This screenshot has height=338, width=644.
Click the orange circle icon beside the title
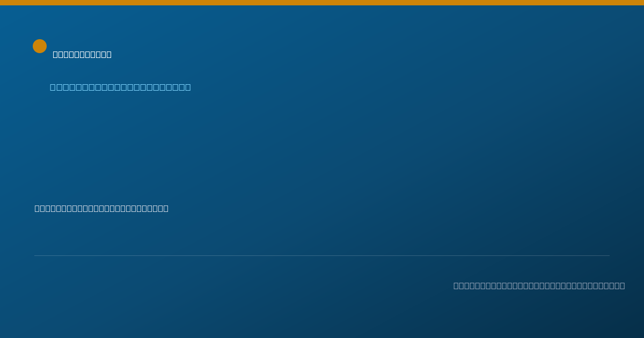(x=40, y=46)
